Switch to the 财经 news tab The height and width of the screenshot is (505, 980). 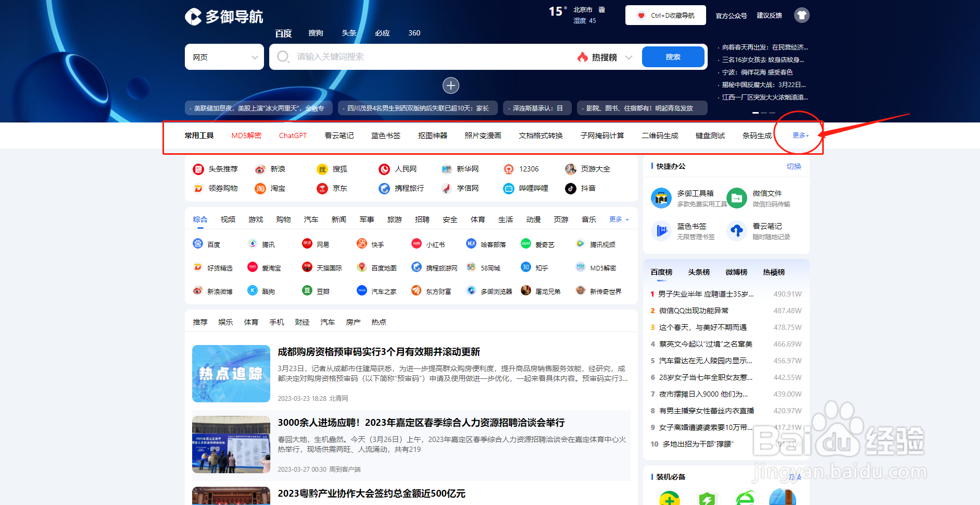(302, 322)
